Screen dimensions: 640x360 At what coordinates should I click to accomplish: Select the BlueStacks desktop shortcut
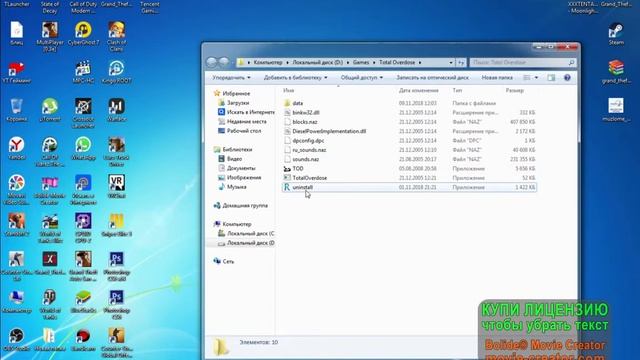83,301
